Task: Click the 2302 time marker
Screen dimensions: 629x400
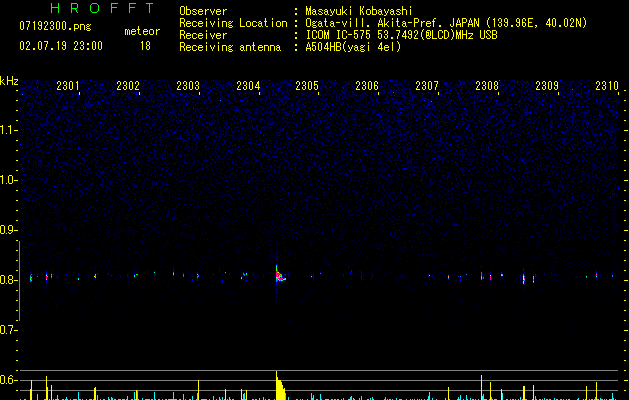Action: point(128,86)
